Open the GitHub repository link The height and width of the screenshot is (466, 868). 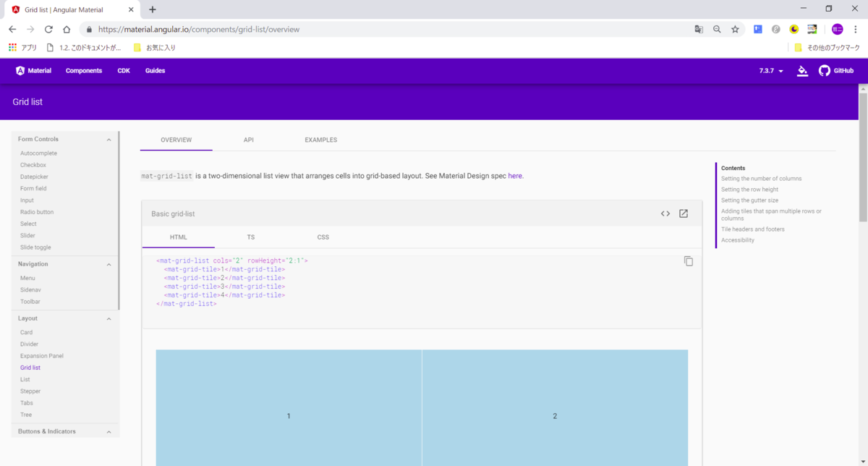[x=836, y=71]
